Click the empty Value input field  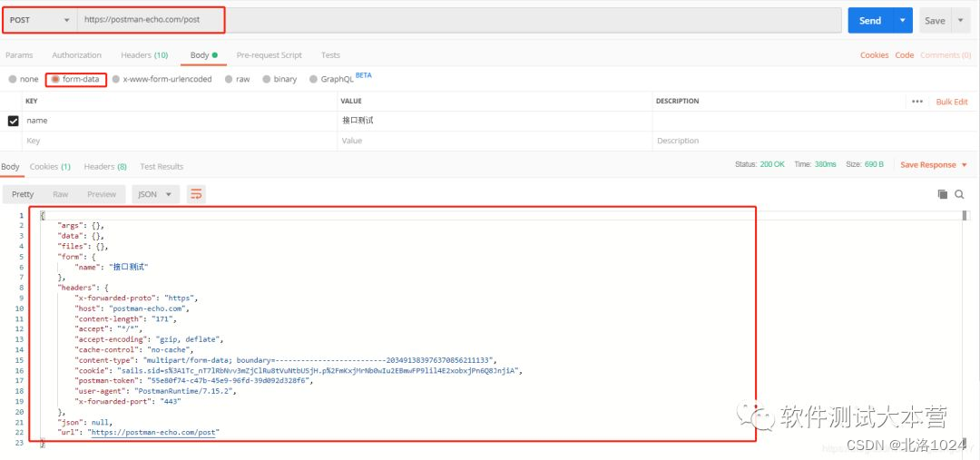click(495, 141)
